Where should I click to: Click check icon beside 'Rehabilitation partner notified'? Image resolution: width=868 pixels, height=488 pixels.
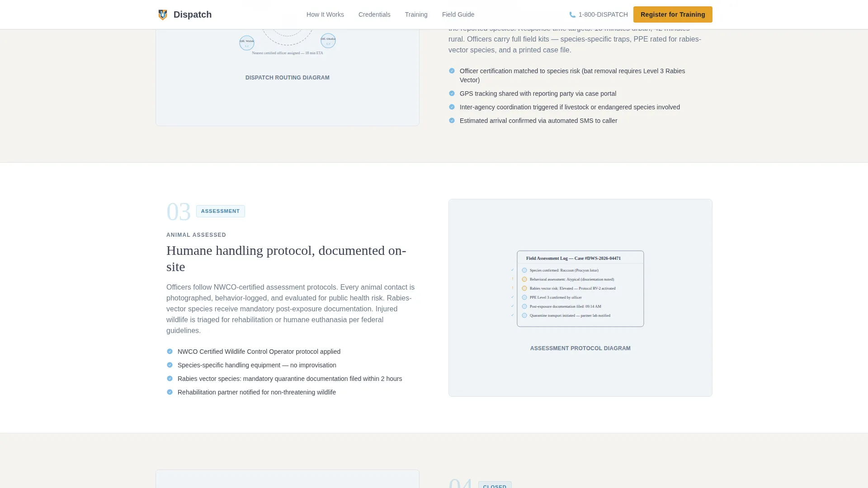(x=170, y=392)
